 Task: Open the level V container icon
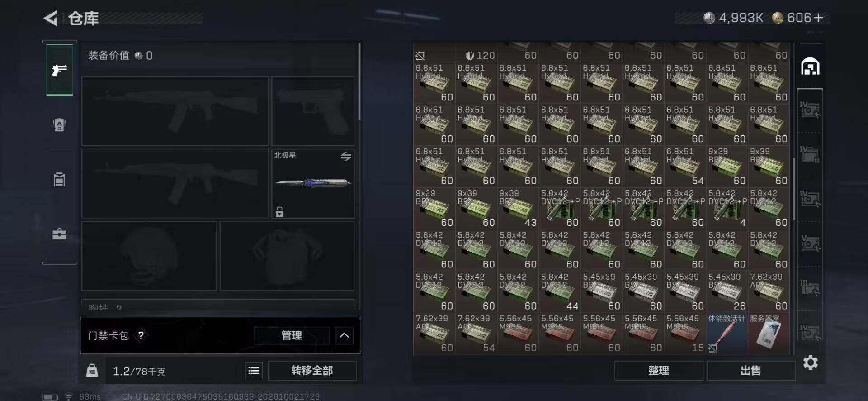[x=810, y=243]
